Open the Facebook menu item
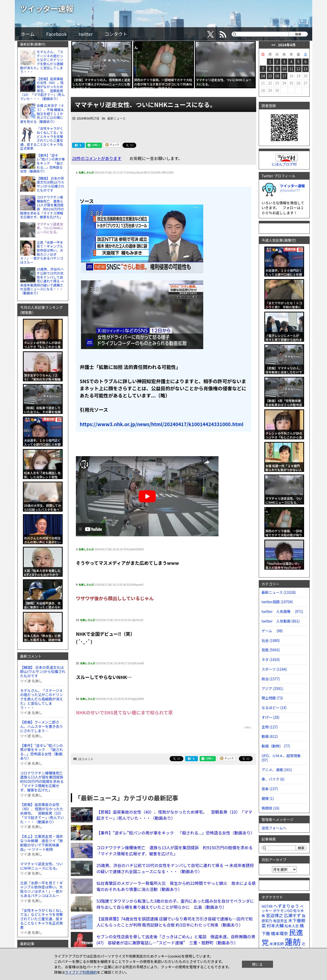This screenshot has height=980, width=327. pos(56,34)
